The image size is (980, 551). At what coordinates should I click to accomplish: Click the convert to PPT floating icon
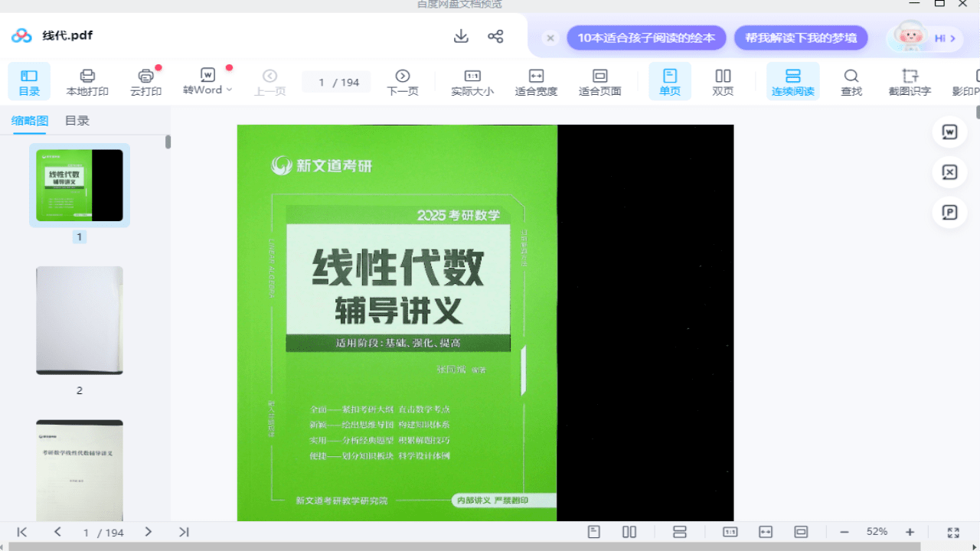[949, 212]
